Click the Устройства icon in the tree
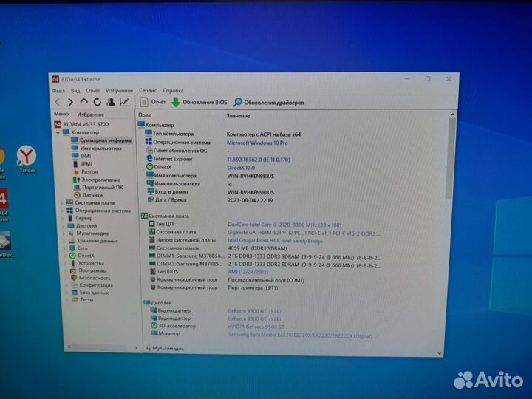The width and height of the screenshot is (532, 399). 72,263
